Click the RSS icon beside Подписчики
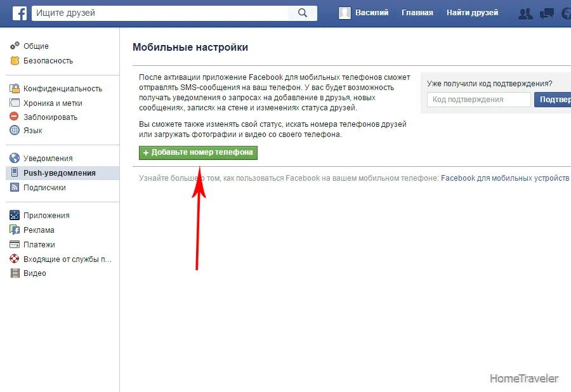The image size is (571, 392). click(15, 187)
